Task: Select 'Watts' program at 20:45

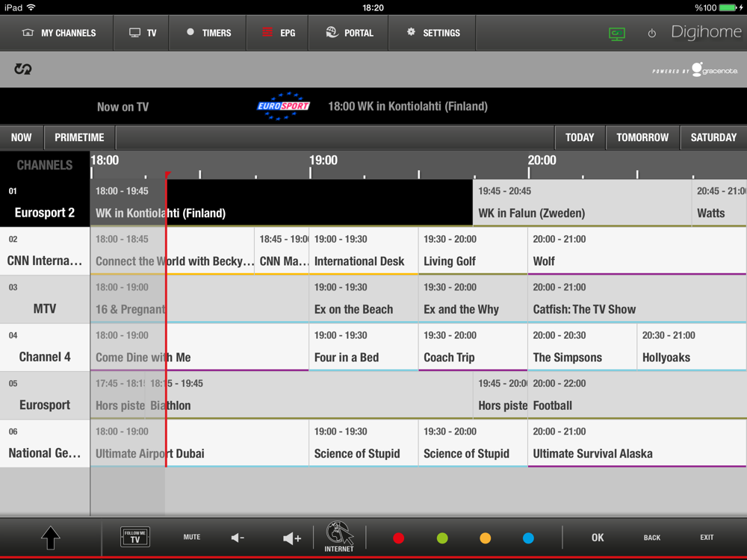Action: pos(719,203)
